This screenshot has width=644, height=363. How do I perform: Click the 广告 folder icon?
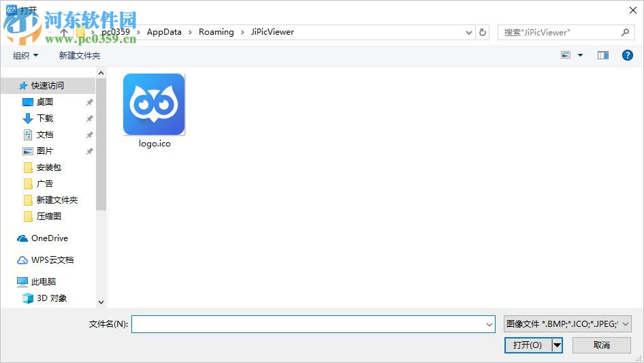28,184
